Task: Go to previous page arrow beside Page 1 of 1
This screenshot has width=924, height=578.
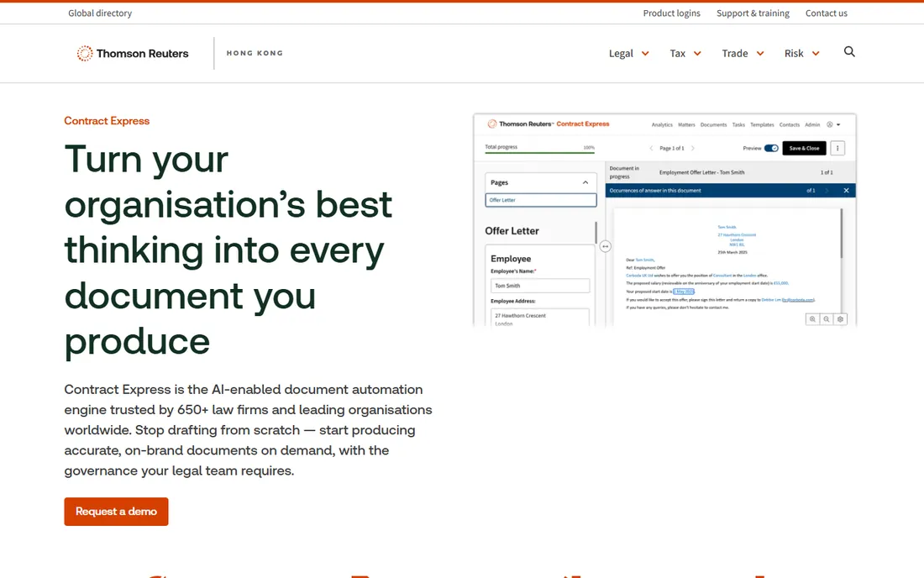Action: click(651, 148)
